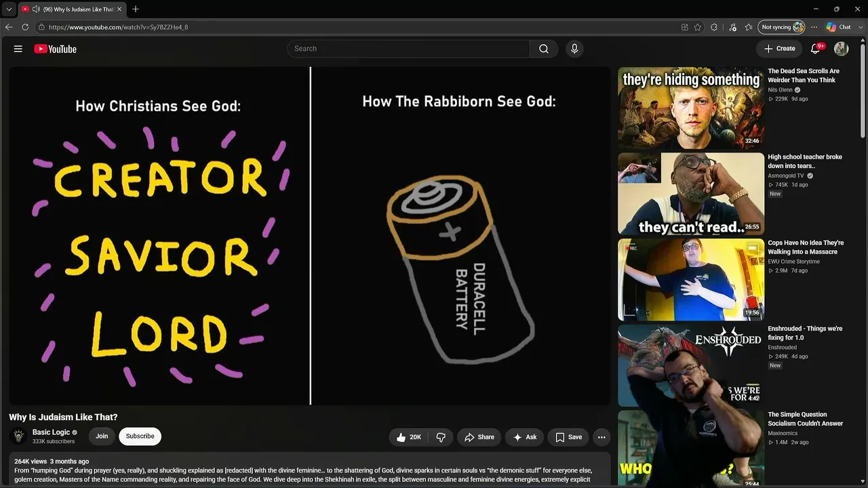Screen dimensions: 868x488
Task: Open browser settings and more menu
Action: 814,27
